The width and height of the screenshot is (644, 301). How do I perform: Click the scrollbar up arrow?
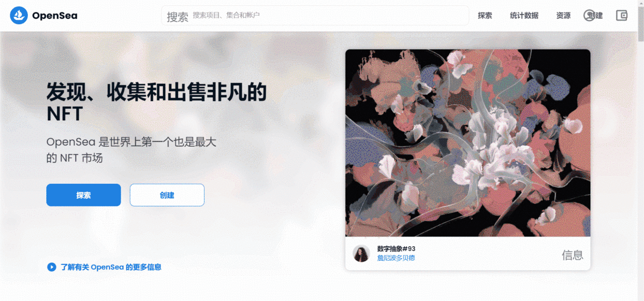tap(640, 3)
